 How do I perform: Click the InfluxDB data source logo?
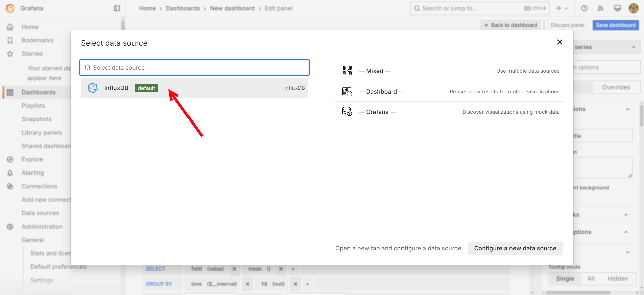(93, 88)
